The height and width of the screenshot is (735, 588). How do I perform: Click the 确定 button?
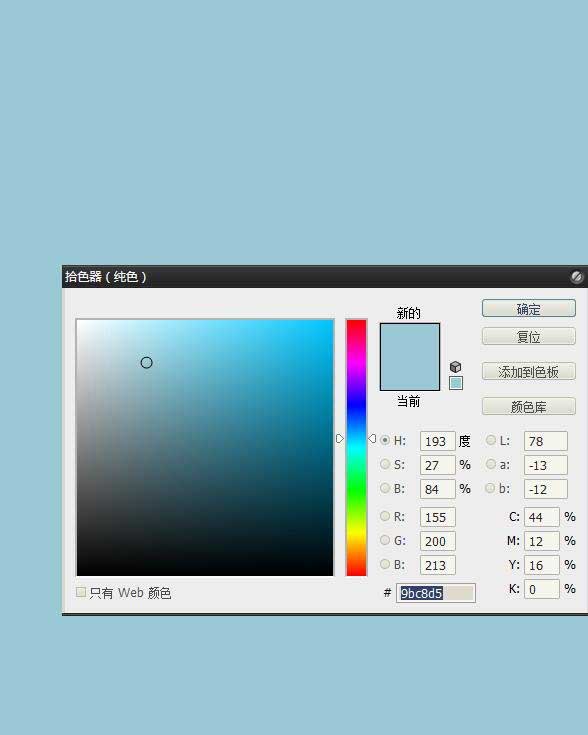click(528, 308)
